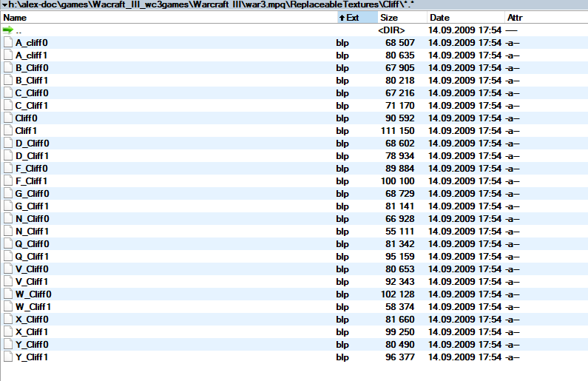Click the file icon of N_Cliff1
Image resolution: width=588 pixels, height=381 pixels.
click(8, 231)
